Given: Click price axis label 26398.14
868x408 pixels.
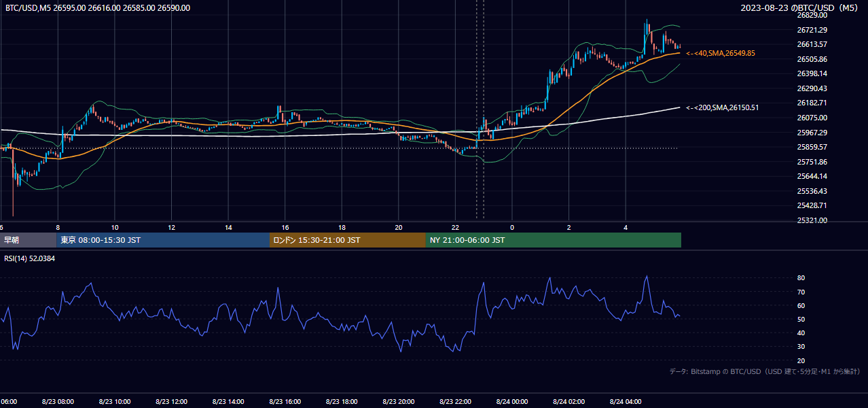Looking at the screenshot, I should [812, 73].
